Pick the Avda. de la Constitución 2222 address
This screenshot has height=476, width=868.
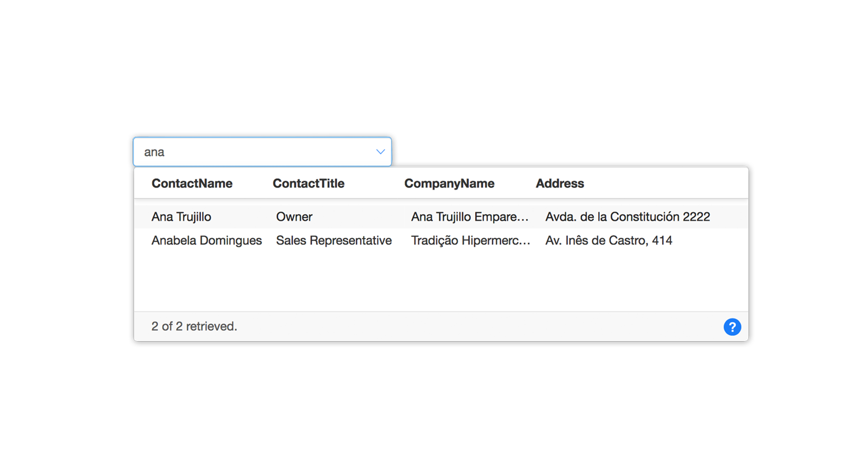[x=627, y=217]
